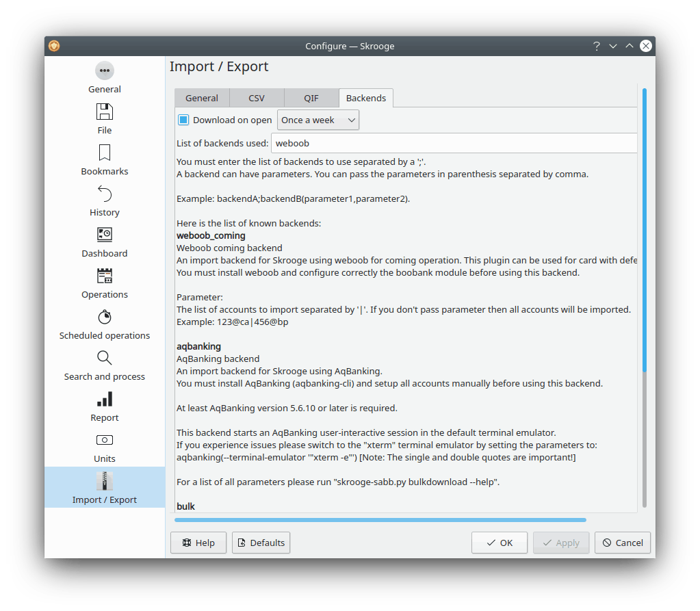Click the Import / Export page heading
Screen dimensions: 700x611
(219, 66)
